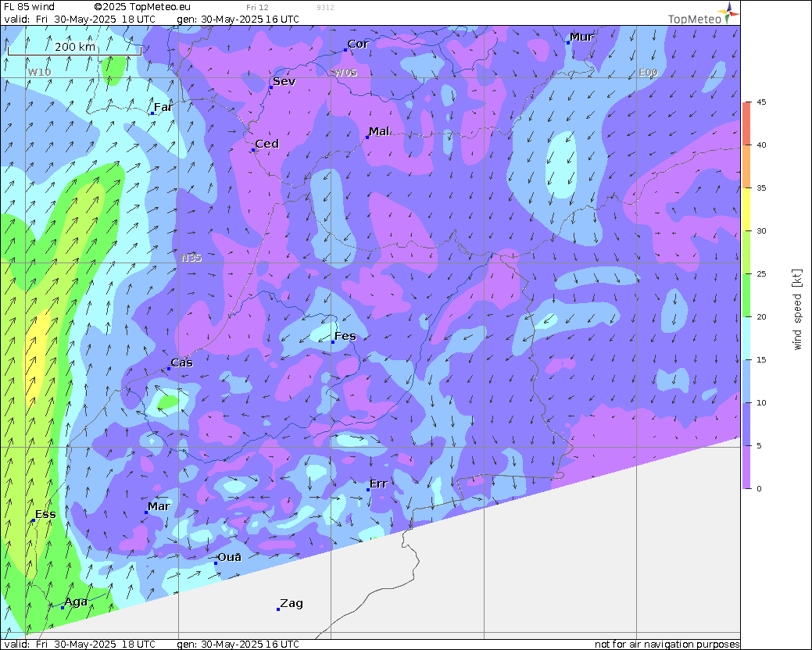Screen dimensions: 812x650
Task: Click the Zag station label
Action: [x=292, y=603]
